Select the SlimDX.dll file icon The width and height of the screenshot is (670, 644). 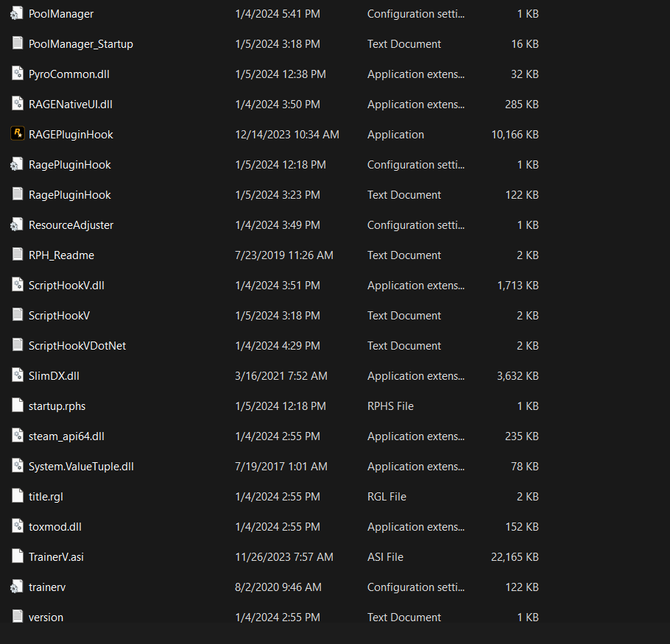pos(17,375)
